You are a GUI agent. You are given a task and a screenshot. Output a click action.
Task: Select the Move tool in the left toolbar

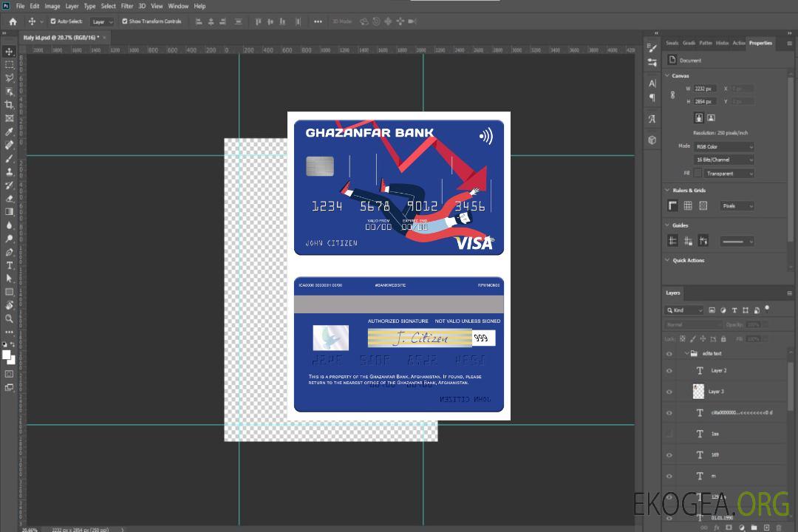coord(9,52)
